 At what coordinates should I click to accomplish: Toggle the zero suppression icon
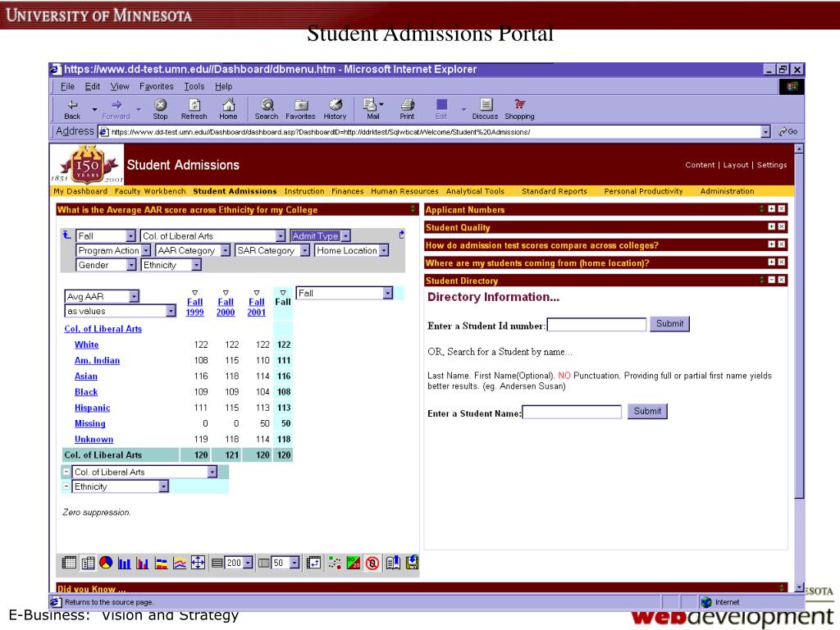(372, 563)
